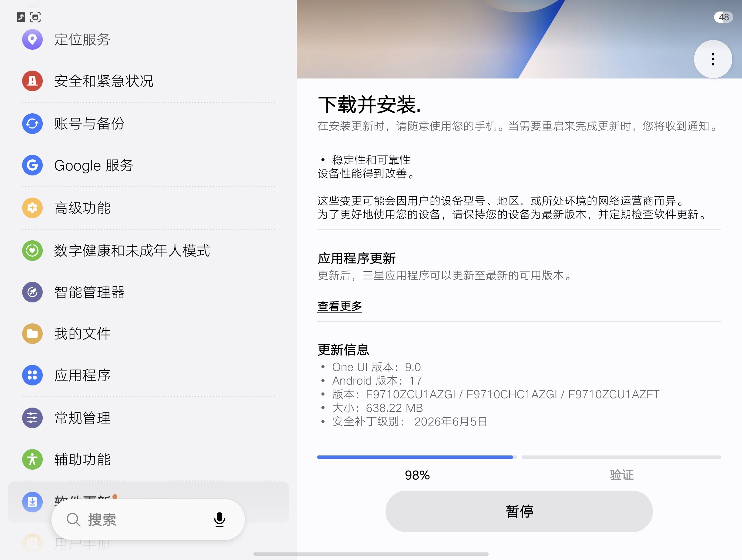Viewport: 742px width, 560px height.
Task: Tap the 稳定性和可靠性 bullet
Action: pos(371,160)
